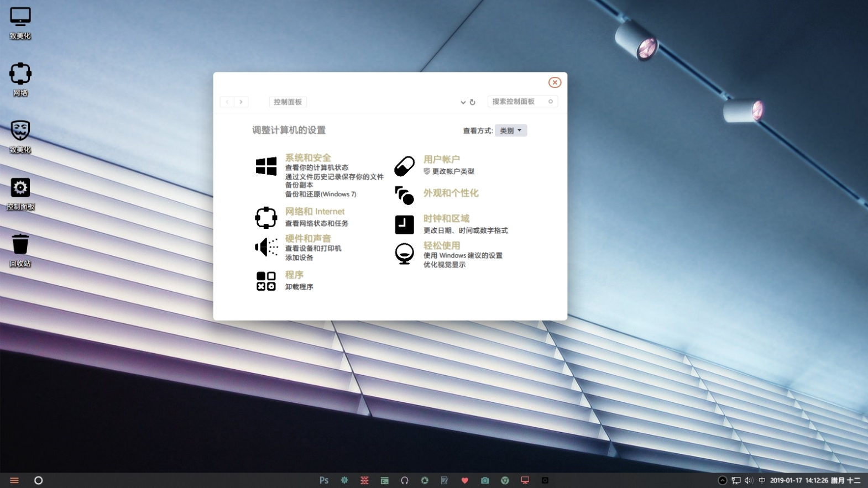Open the start menu hamburger icon
The width and height of the screenshot is (868, 488).
point(14,480)
